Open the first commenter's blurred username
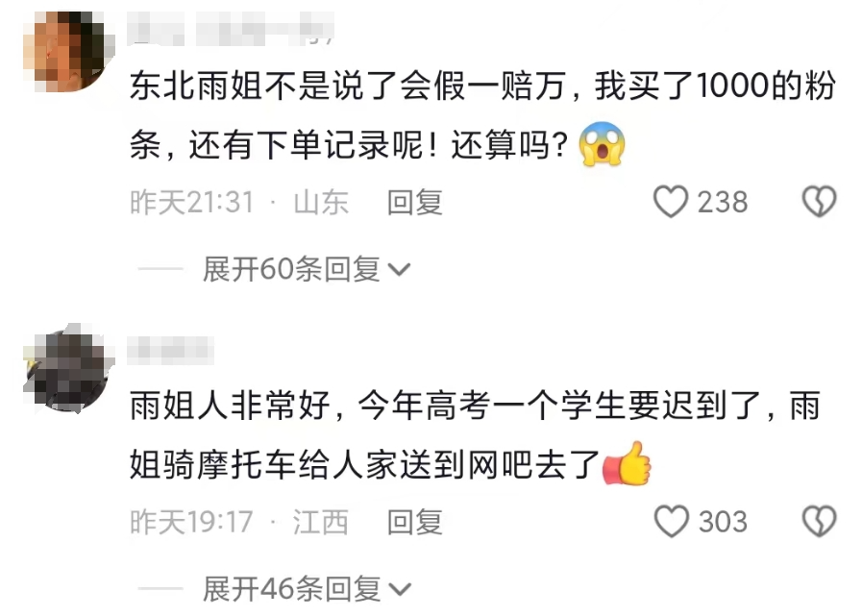The width and height of the screenshot is (862, 616). coord(232,28)
